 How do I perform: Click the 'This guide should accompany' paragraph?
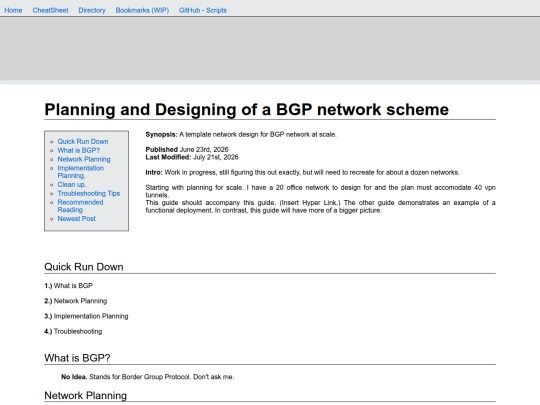click(x=320, y=207)
